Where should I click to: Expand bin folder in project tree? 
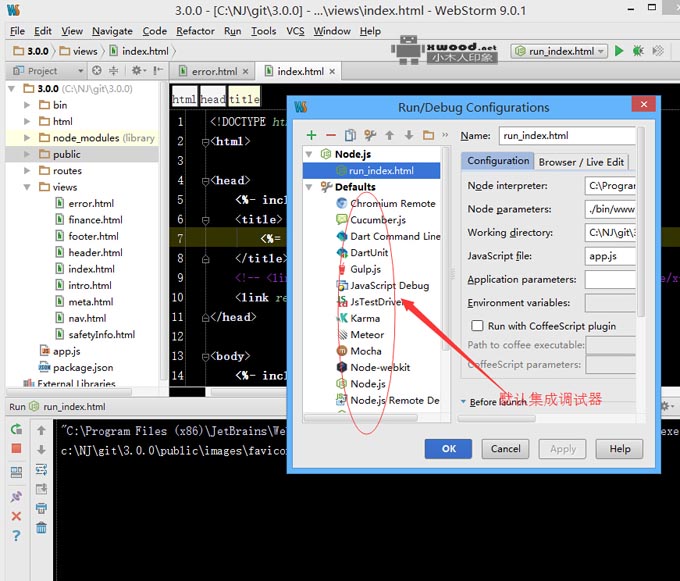tap(27, 105)
